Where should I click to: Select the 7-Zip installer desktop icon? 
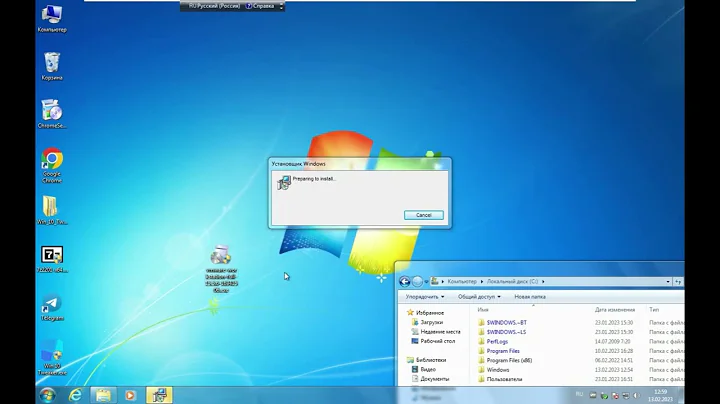pos(52,259)
